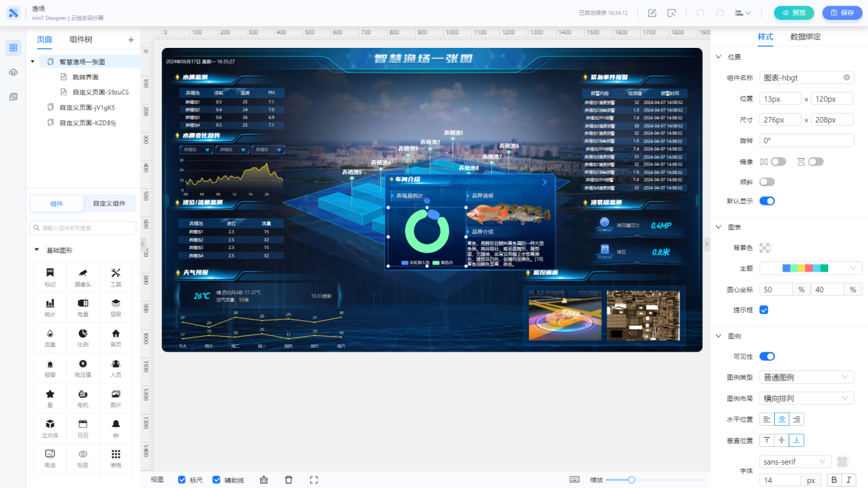The width and height of the screenshot is (868, 488).
Task: Click the 预览 preview button
Action: 794,13
